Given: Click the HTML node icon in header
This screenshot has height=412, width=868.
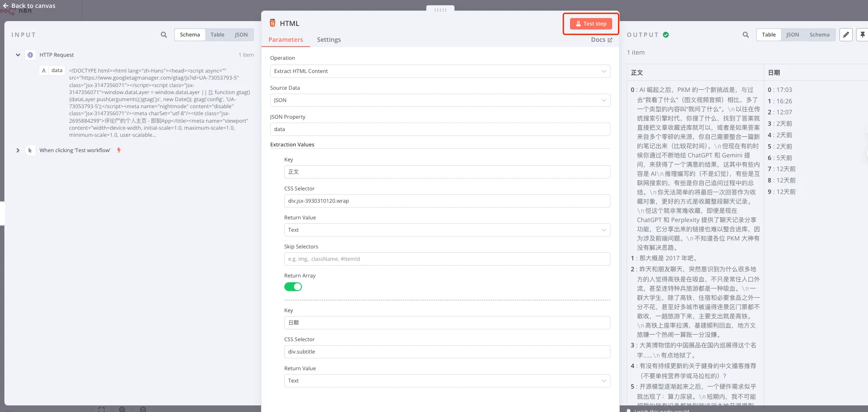Looking at the screenshot, I should tap(272, 23).
